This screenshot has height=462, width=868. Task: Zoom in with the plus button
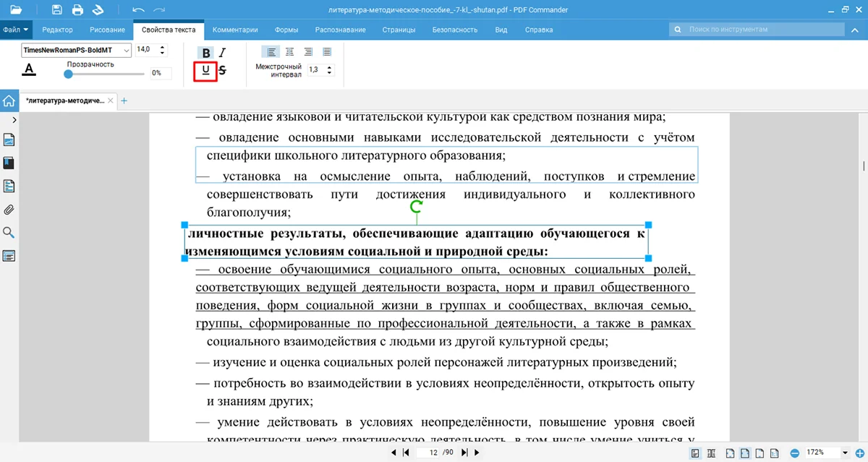click(858, 453)
